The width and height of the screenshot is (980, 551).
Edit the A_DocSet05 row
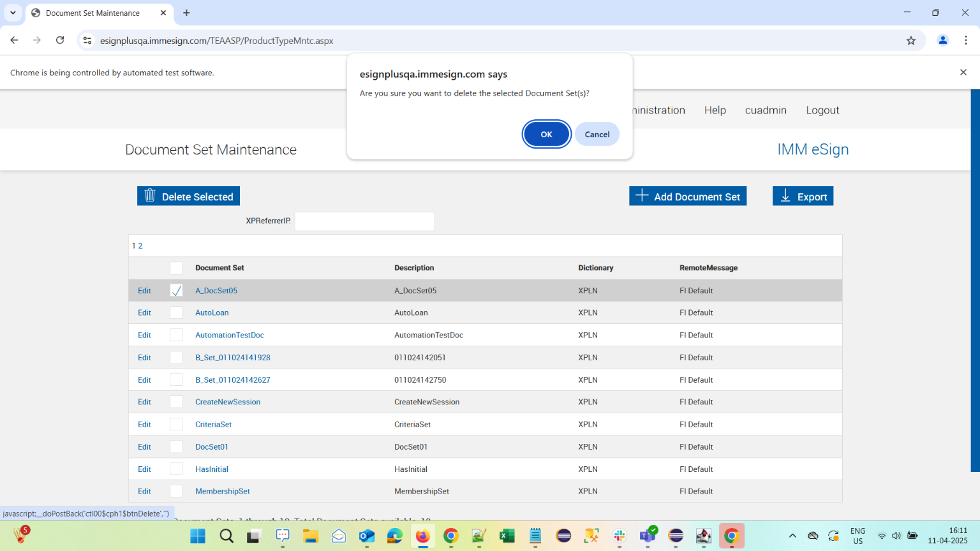pos(144,291)
